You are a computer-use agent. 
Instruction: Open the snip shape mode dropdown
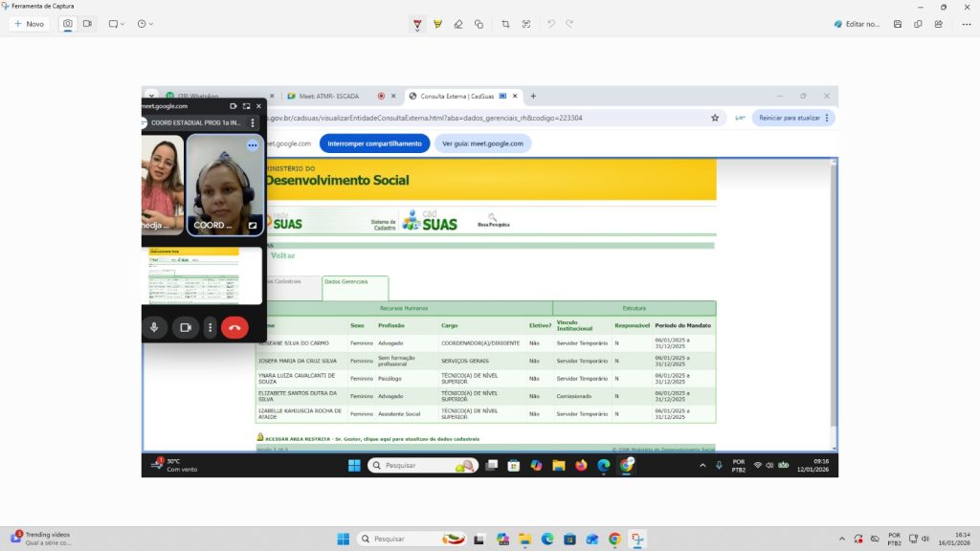(117, 24)
